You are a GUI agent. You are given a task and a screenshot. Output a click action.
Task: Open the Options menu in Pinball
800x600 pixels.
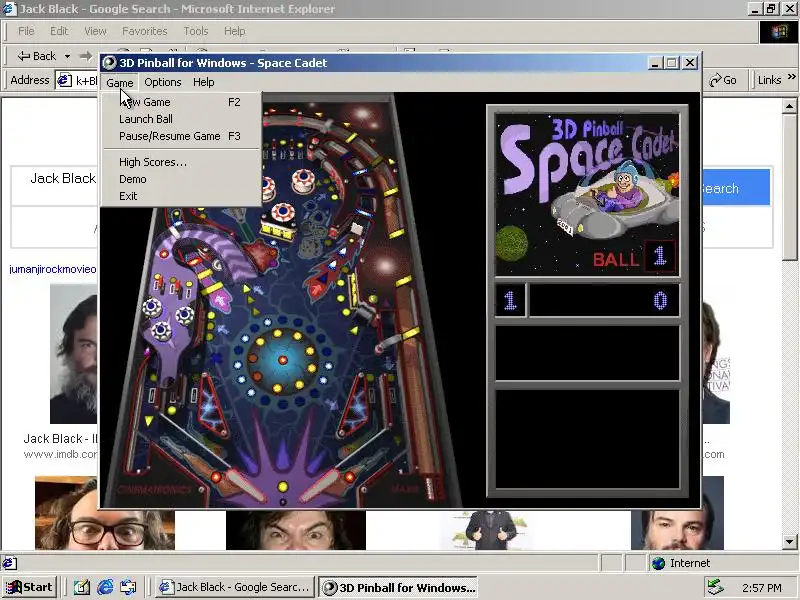point(162,82)
